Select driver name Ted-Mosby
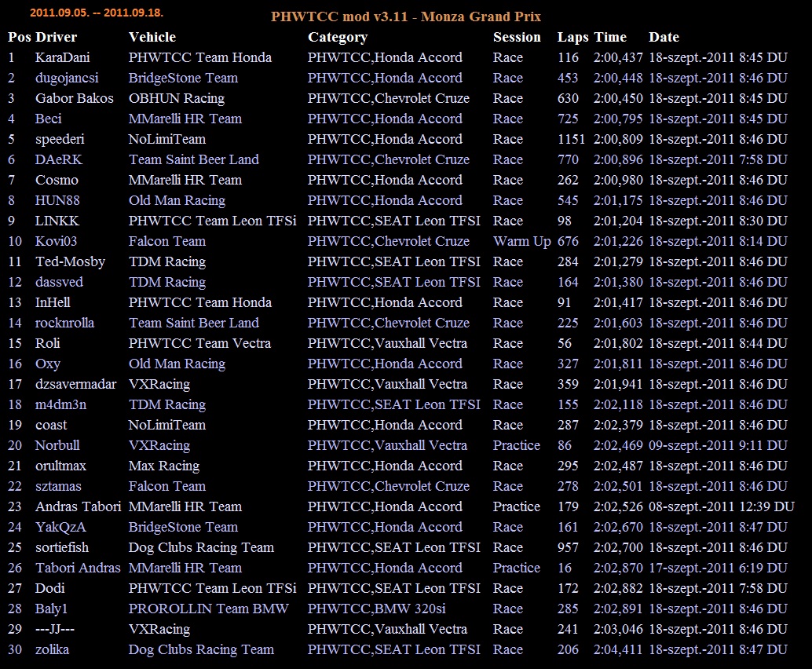The image size is (812, 669). 70,262
